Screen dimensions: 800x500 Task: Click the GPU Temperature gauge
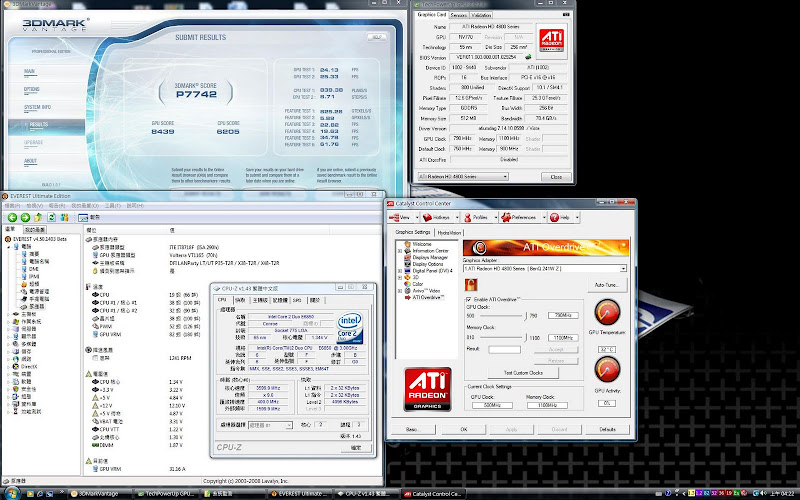[x=607, y=312]
